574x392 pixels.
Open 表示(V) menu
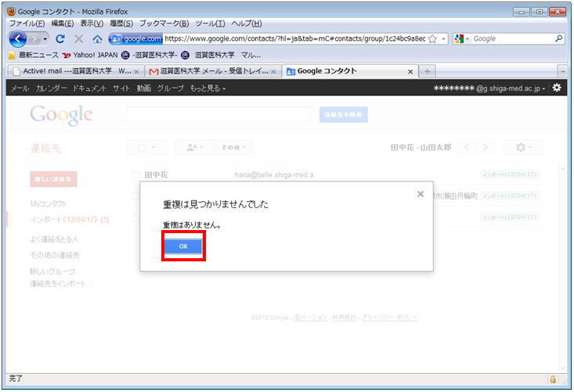click(x=92, y=23)
